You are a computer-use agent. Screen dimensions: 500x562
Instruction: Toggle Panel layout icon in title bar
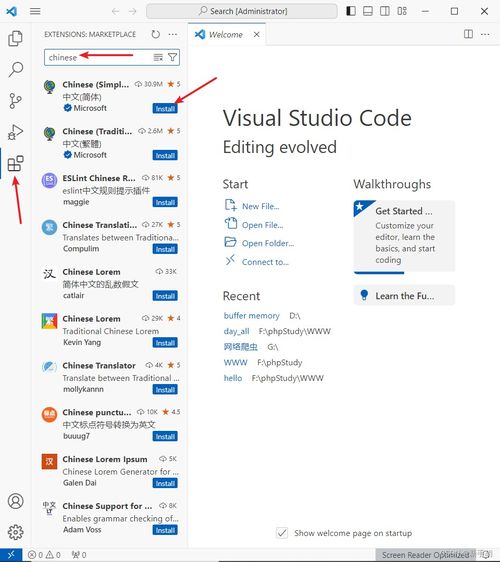[x=368, y=11]
